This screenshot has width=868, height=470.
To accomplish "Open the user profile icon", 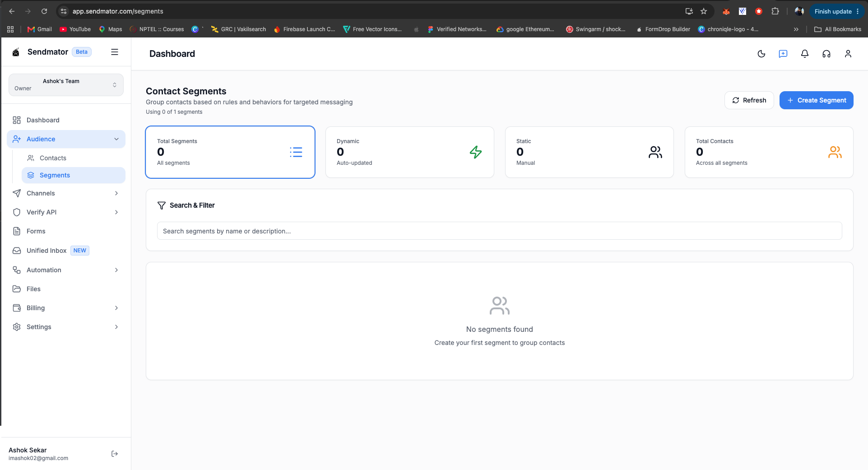I will coord(848,54).
